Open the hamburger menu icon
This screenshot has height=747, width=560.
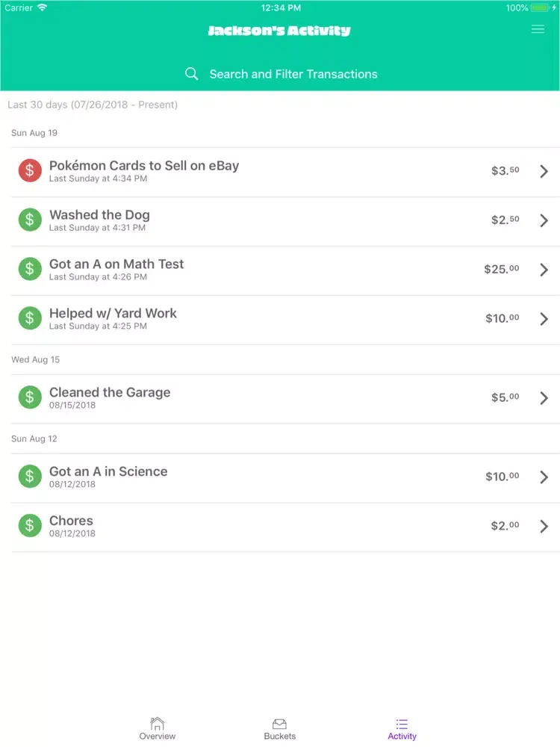click(x=538, y=30)
